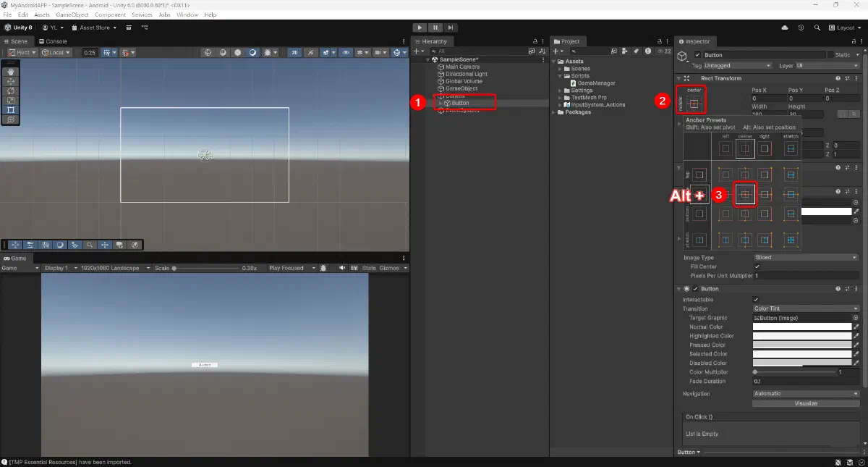Choose the middle-center anchor preset
The height and width of the screenshot is (467, 868).
point(745,194)
